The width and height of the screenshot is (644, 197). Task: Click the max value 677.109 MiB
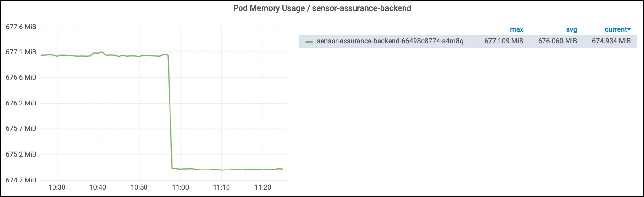pyautogui.click(x=504, y=41)
